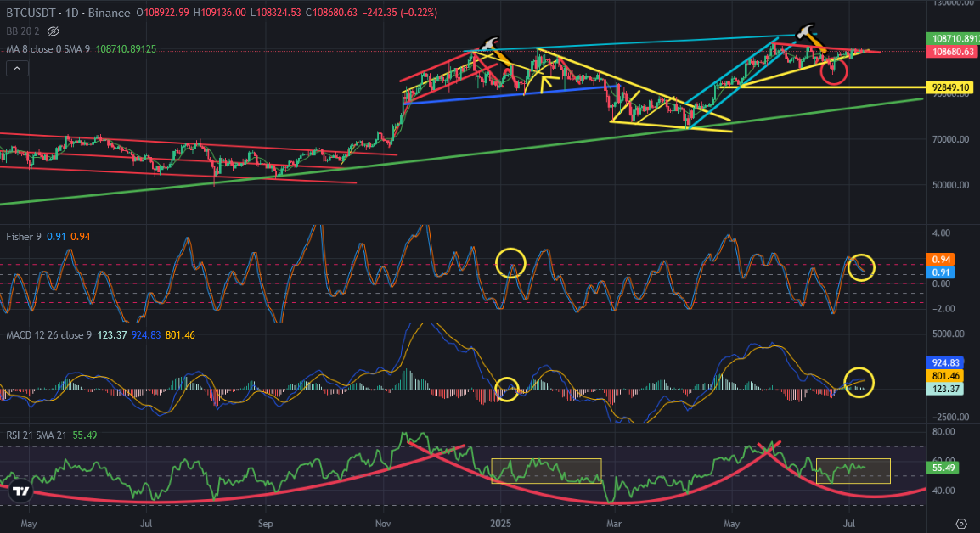Click the 40.00 RSI scale label
This screenshot has height=533, width=980.
coord(943,491)
